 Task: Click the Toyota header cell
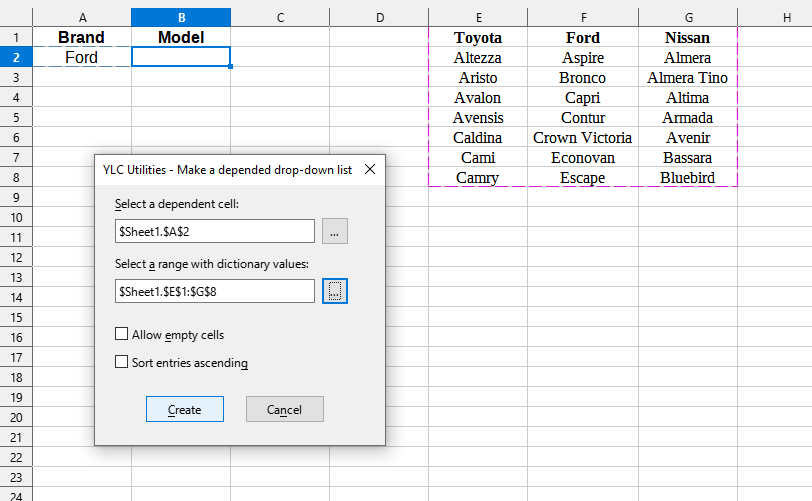pos(478,37)
